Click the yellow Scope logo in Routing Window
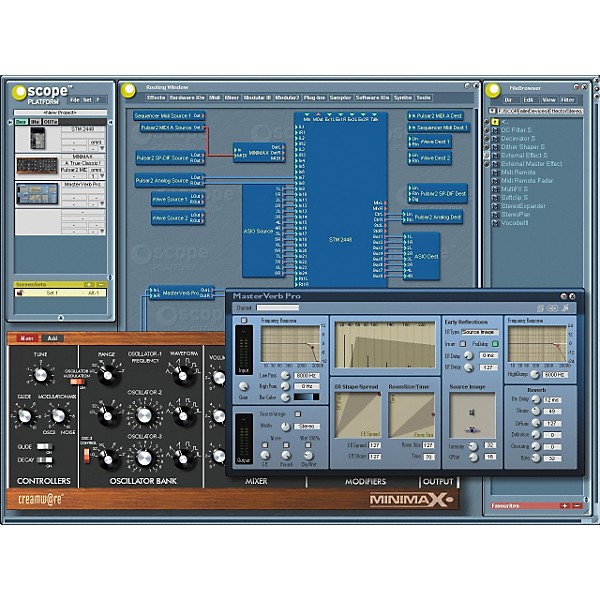600x600 pixels. pos(129,91)
